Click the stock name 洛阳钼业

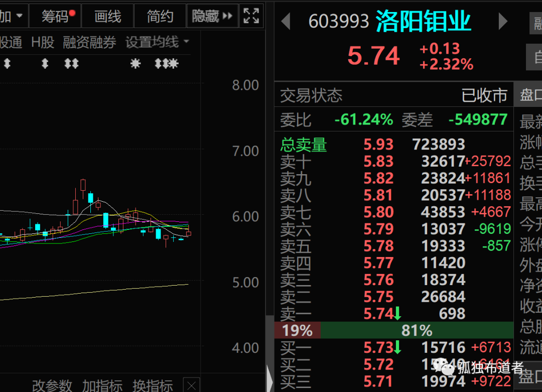423,21
